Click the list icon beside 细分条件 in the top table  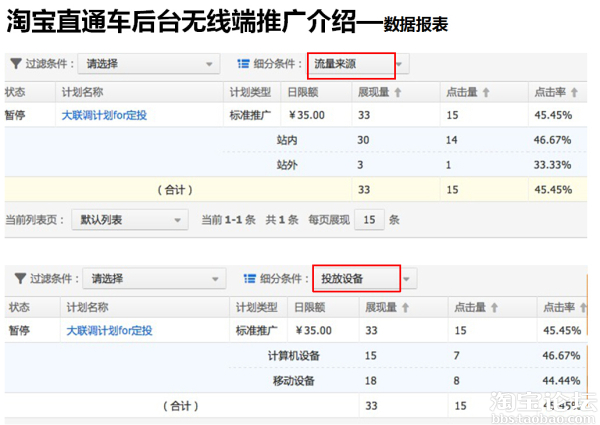tap(243, 64)
